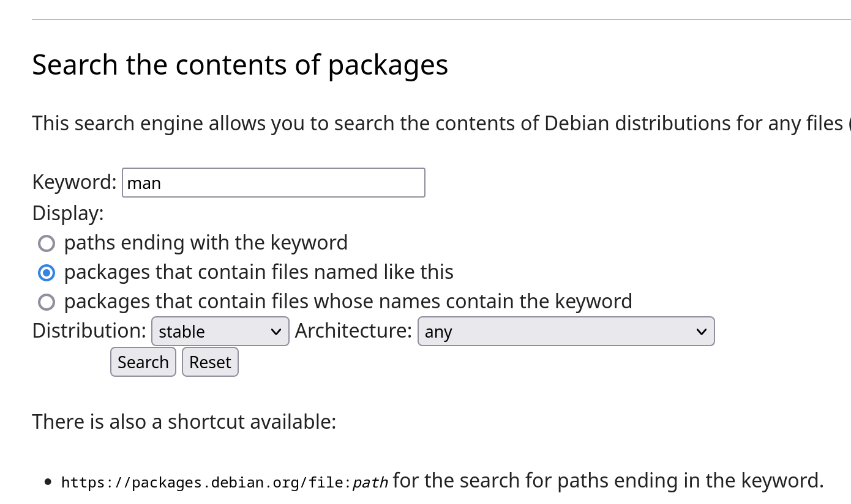Click the Search button
Image resolution: width=851 pixels, height=504 pixels.
pyautogui.click(x=143, y=362)
